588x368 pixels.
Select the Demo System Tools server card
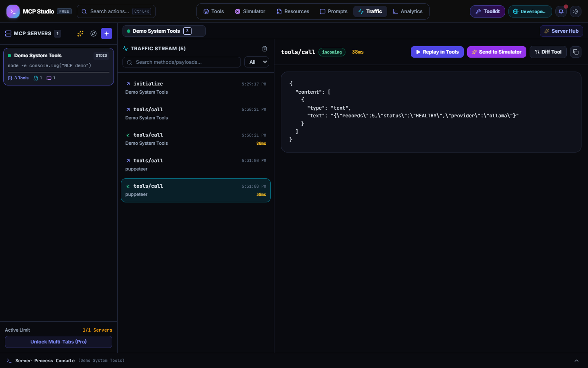(x=58, y=67)
